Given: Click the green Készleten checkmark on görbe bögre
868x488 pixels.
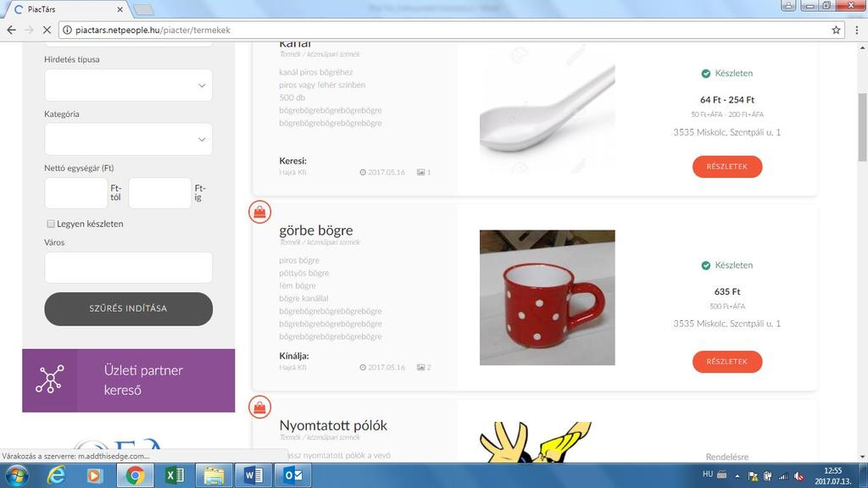Looking at the screenshot, I should [x=706, y=265].
